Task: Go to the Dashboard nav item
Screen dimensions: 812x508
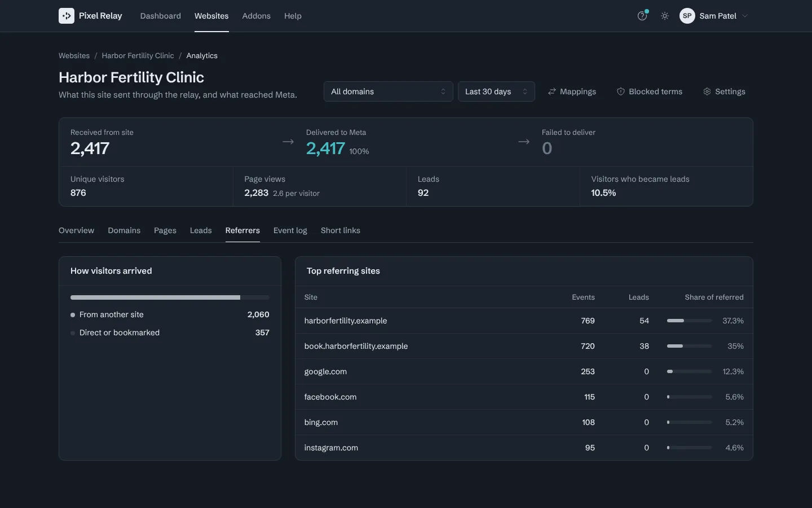Action: (161, 16)
